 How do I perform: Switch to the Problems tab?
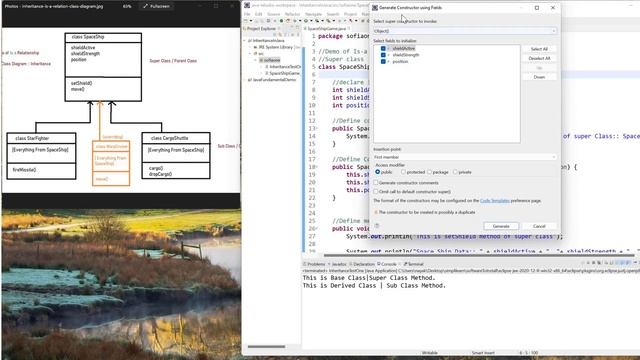(x=314, y=264)
